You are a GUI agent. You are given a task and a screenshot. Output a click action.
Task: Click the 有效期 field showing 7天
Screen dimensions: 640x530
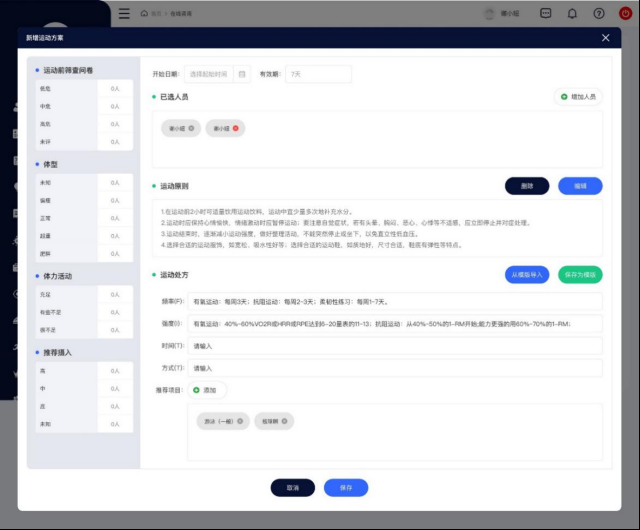pyautogui.click(x=318, y=74)
